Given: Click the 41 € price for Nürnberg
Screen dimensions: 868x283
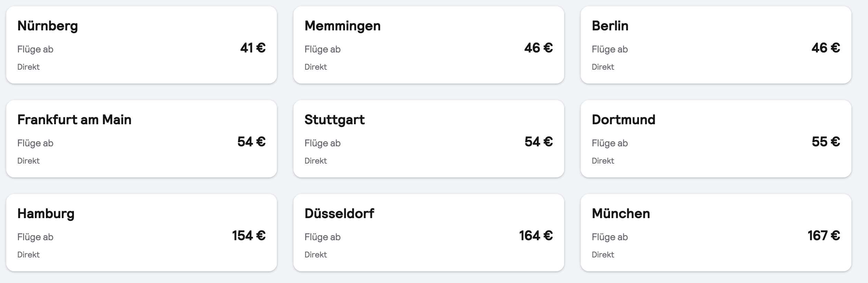Looking at the screenshot, I should point(253,48).
